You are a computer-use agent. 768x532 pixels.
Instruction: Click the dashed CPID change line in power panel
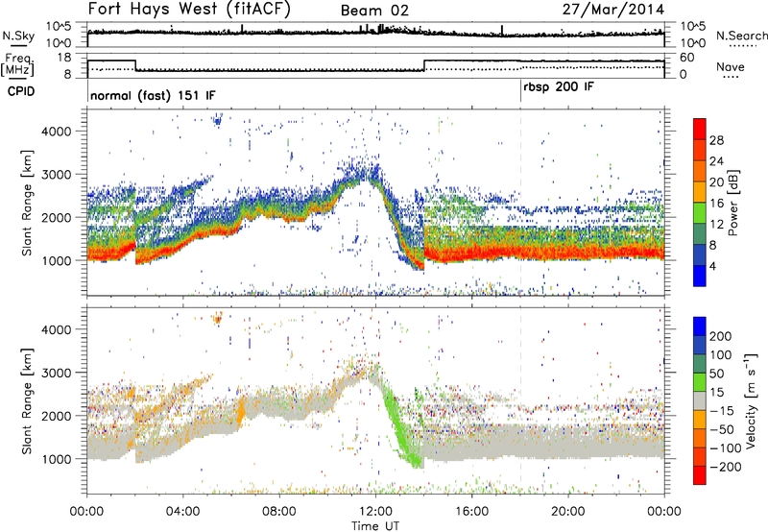point(520,203)
